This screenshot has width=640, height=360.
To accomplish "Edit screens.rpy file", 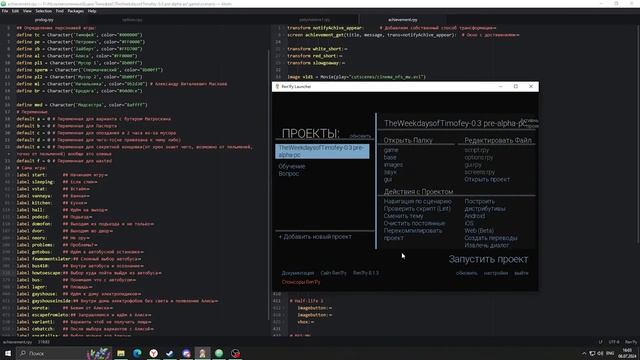I will (480, 172).
